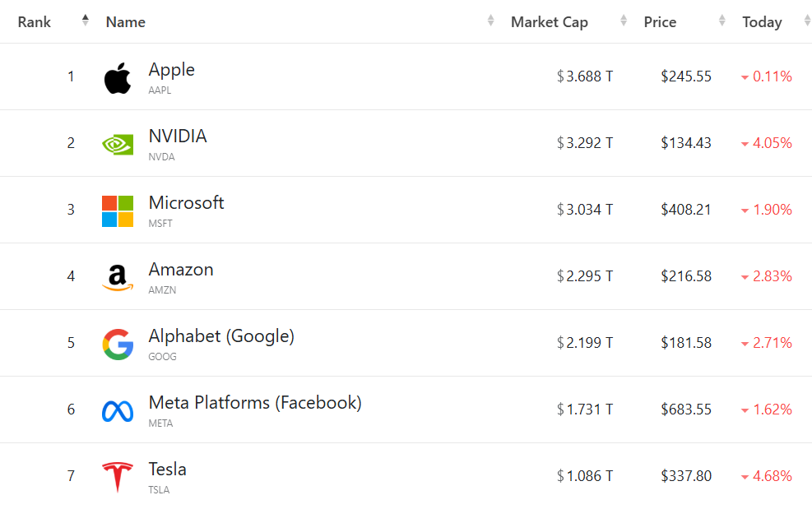
Task: Click the Tesla logo icon
Action: [x=118, y=478]
